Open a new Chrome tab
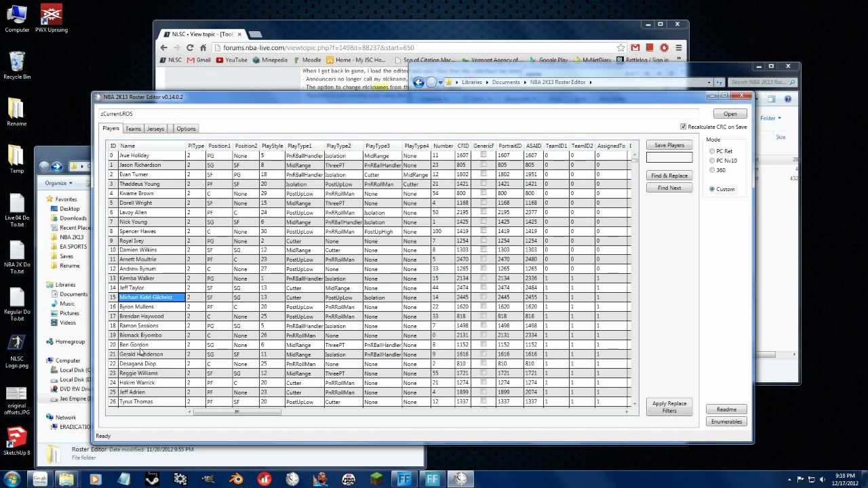Viewport: 868px width, 488px height. click(x=255, y=34)
